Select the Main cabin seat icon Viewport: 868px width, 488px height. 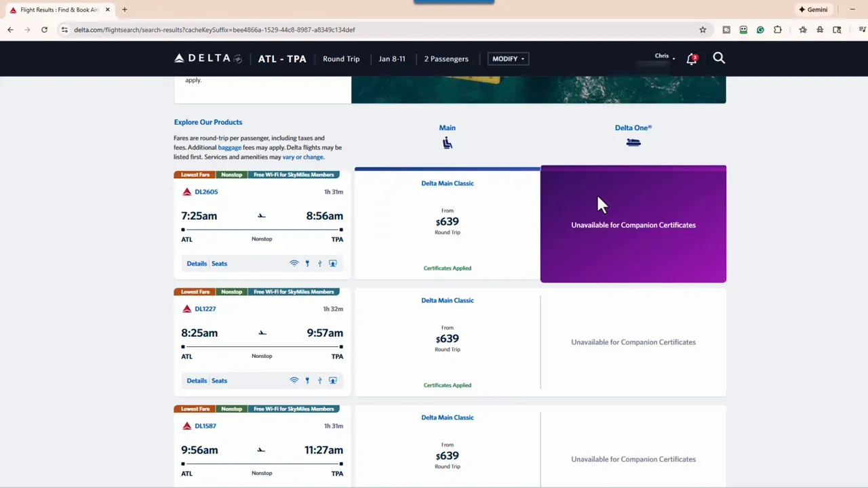tap(447, 142)
